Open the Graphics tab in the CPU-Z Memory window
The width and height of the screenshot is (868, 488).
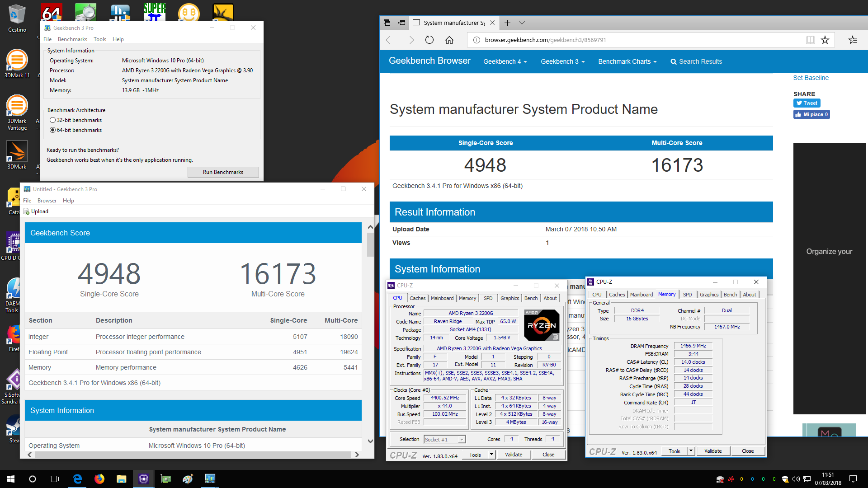click(x=709, y=295)
